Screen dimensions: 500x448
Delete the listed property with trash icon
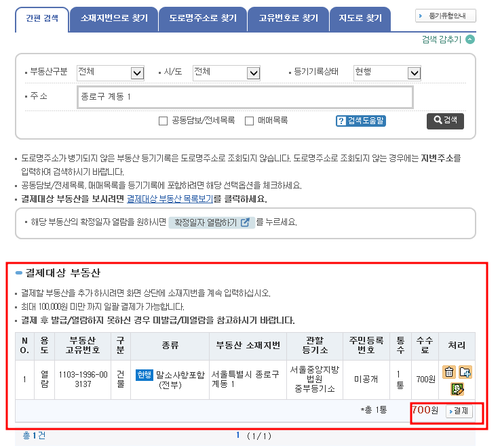point(449,372)
